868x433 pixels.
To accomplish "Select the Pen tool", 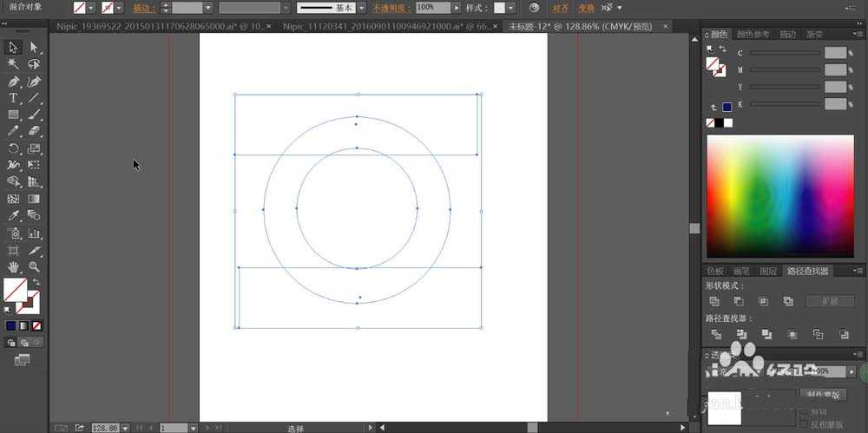I will [x=13, y=81].
